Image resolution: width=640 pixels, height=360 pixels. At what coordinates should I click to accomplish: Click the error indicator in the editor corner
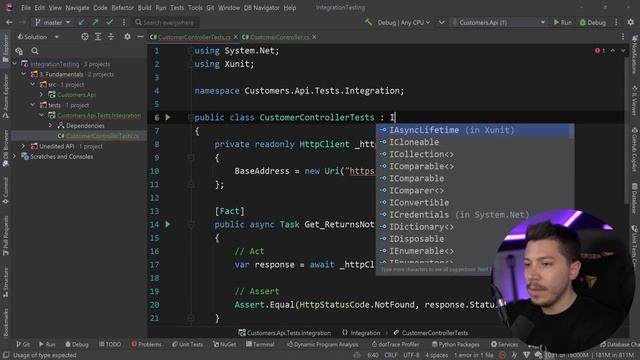tap(600, 51)
